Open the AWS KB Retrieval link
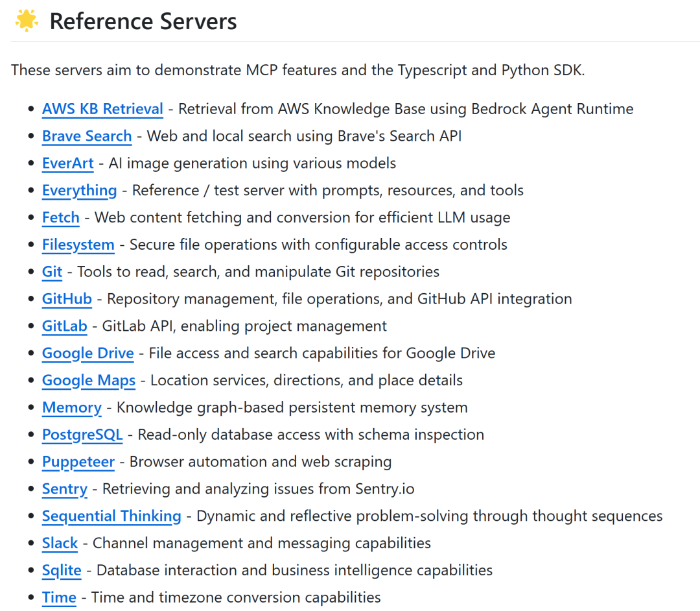 pyautogui.click(x=102, y=109)
